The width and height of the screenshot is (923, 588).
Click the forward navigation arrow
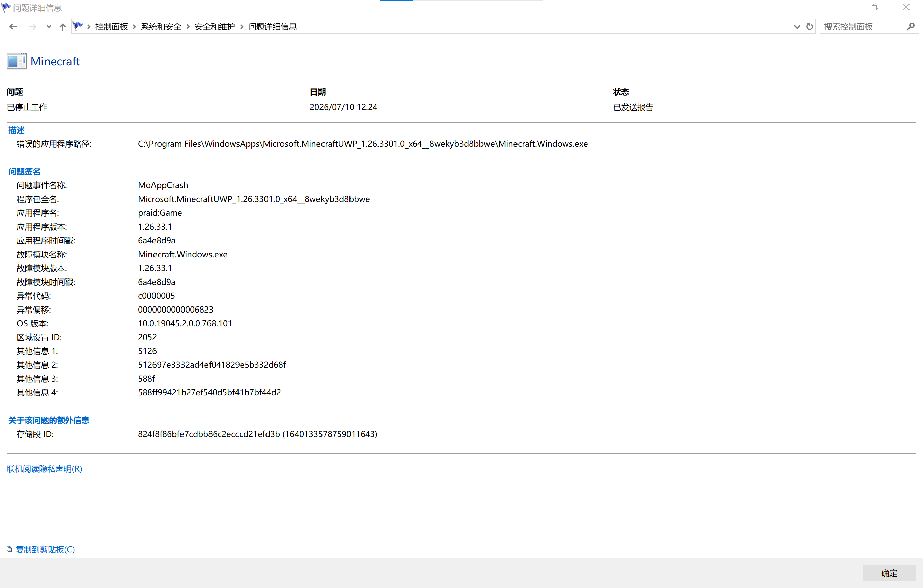[x=33, y=26]
